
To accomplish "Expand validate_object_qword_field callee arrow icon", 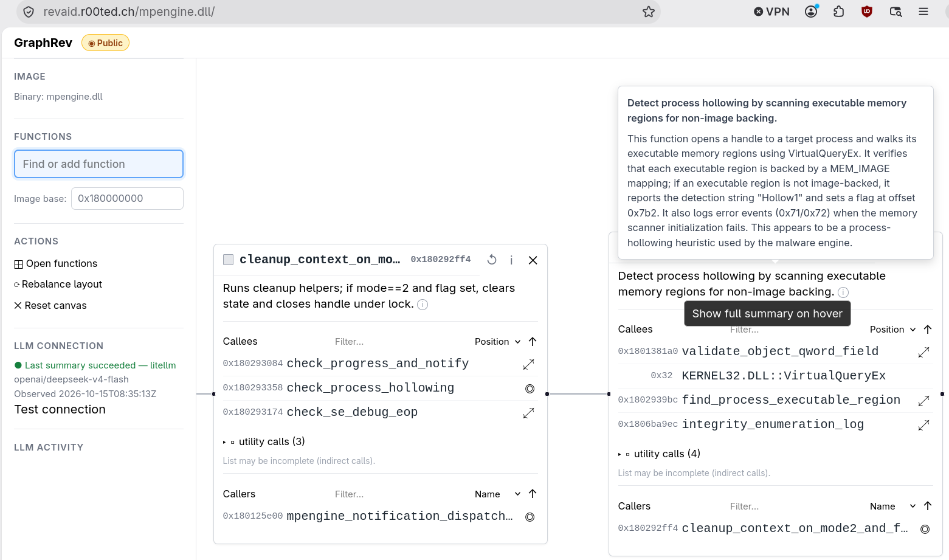I will point(923,352).
